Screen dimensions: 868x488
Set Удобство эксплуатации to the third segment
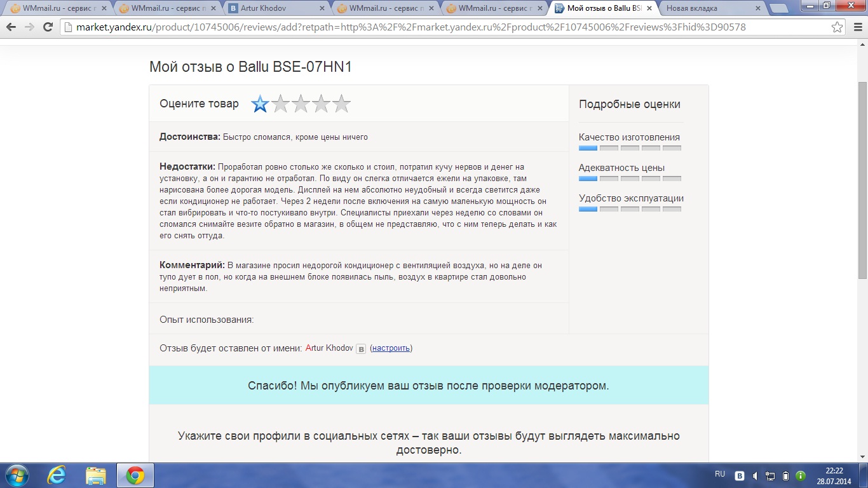[630, 209]
